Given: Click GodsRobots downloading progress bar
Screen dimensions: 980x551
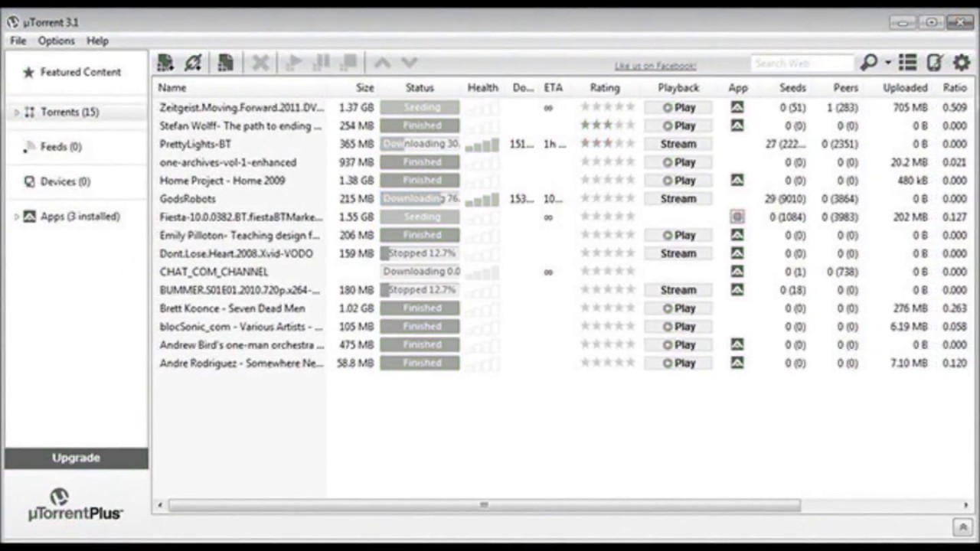Looking at the screenshot, I should (x=420, y=198).
